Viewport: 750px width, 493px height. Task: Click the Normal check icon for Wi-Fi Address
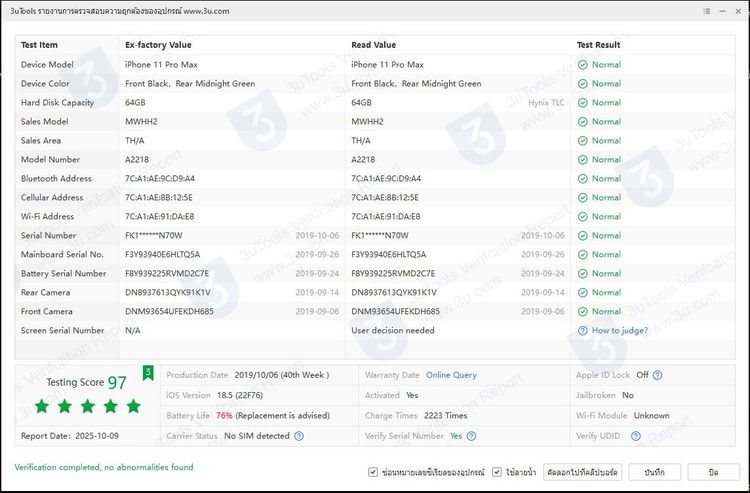[582, 217]
